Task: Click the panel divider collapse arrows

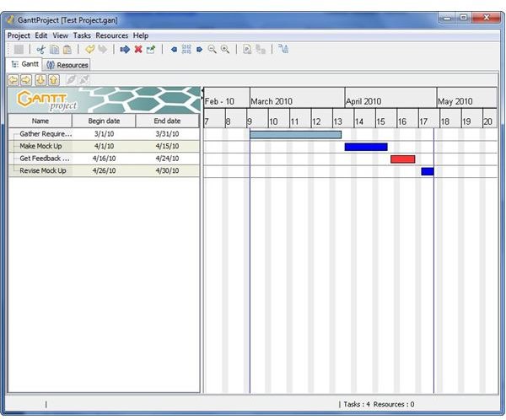Action: click(202, 94)
